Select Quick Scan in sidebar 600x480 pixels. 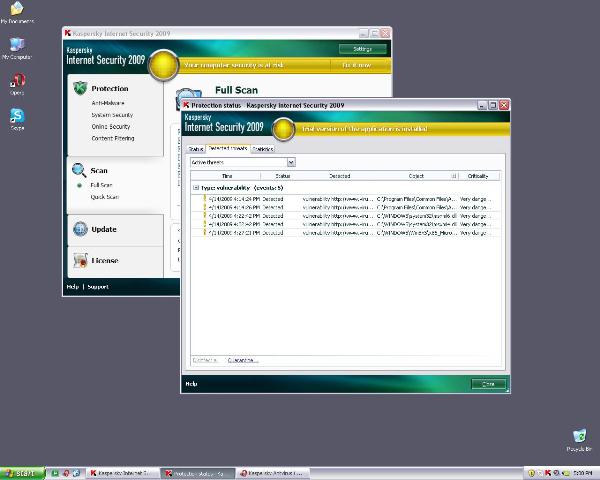click(105, 197)
